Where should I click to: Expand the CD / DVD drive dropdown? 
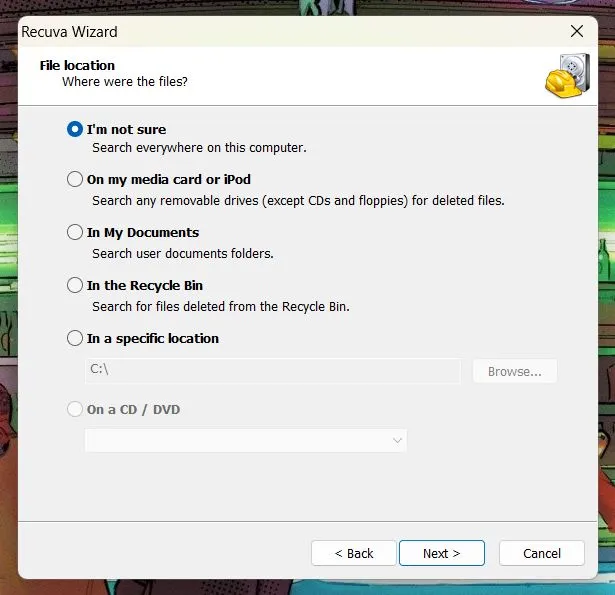coord(246,440)
